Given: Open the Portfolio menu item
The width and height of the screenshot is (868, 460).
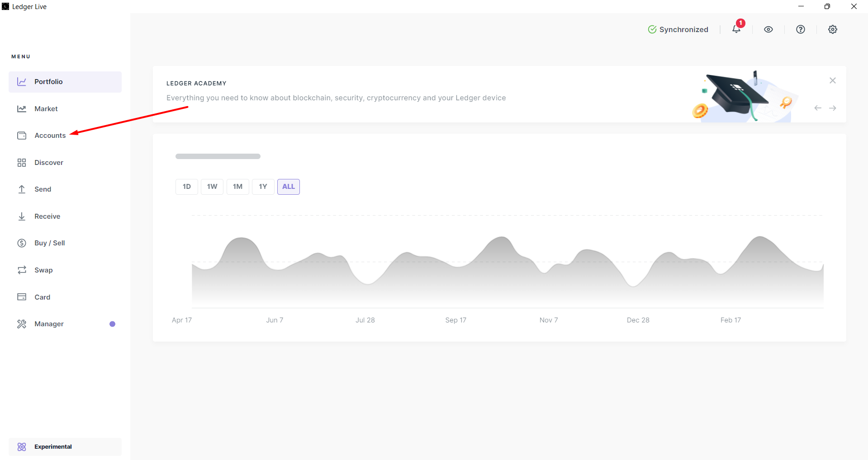Looking at the screenshot, I should tap(65, 82).
